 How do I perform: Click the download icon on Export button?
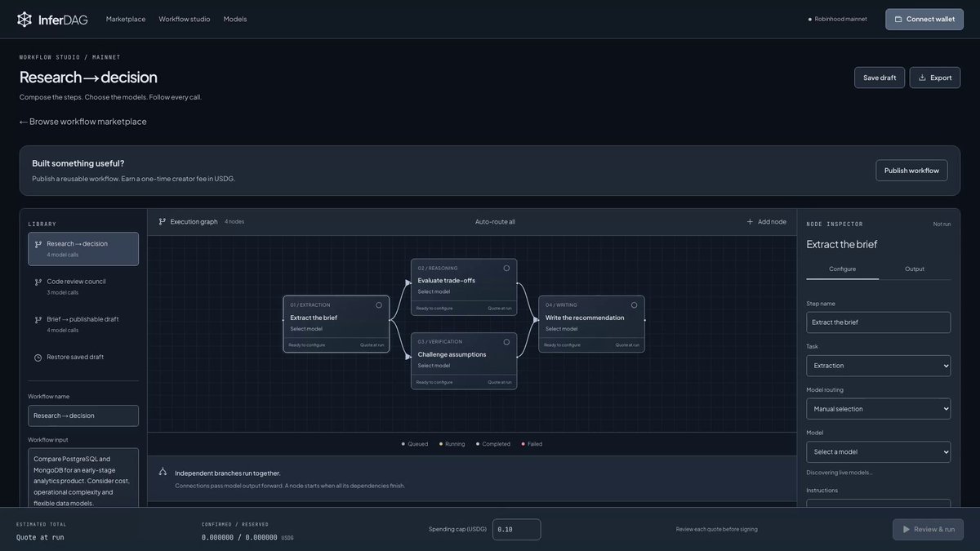tap(922, 78)
